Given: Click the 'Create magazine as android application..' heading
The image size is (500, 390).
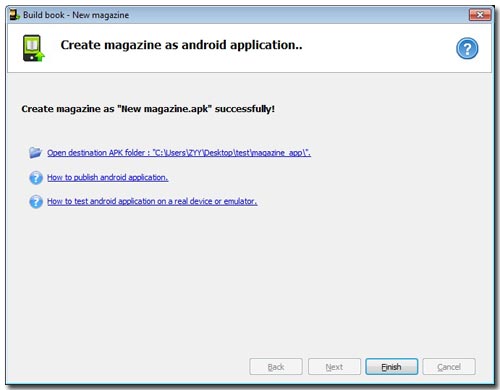Looking at the screenshot, I should tap(181, 45).
